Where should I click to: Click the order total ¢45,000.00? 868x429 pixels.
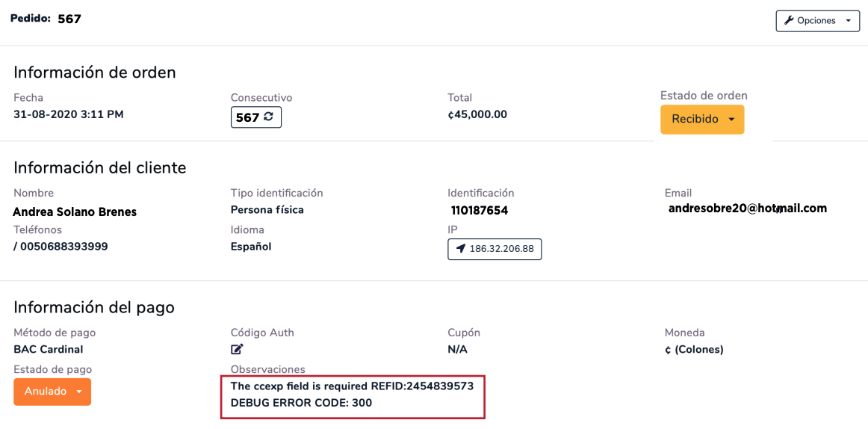[477, 114]
